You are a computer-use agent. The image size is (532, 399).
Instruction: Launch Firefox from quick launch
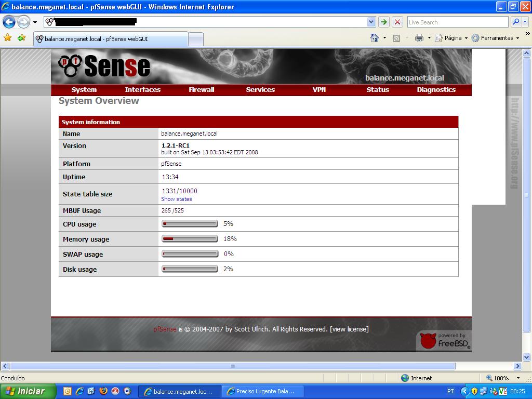pos(103,391)
